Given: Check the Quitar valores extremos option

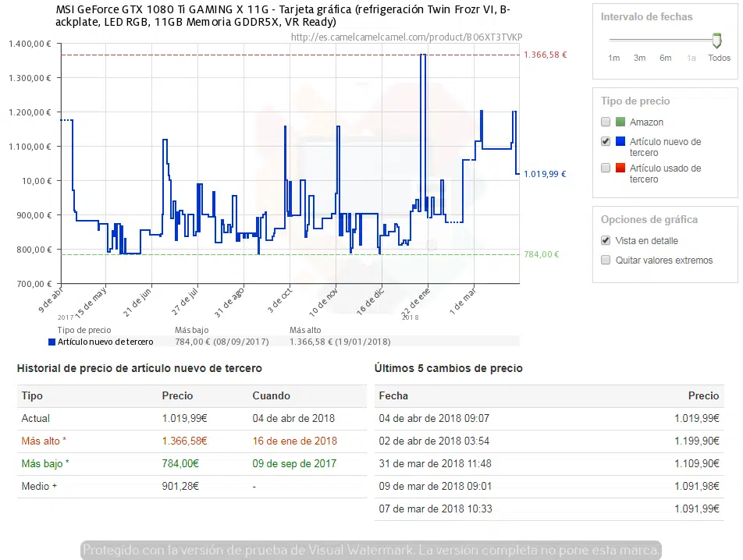Looking at the screenshot, I should [606, 260].
